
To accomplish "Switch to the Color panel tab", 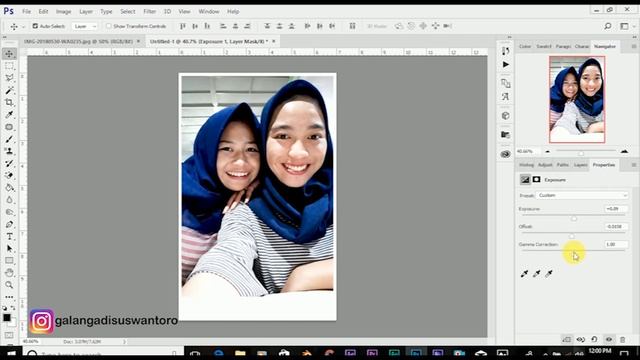I will [x=525, y=47].
